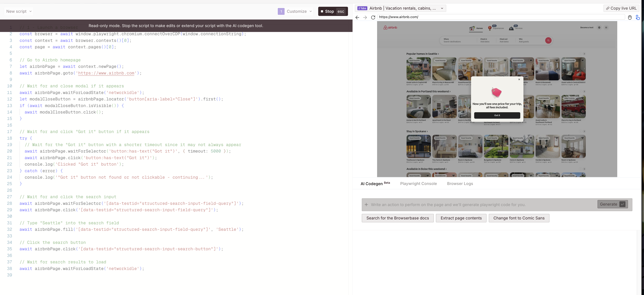This screenshot has height=295, width=644.
Task: Click Got it in the modal
Action: click(x=497, y=115)
